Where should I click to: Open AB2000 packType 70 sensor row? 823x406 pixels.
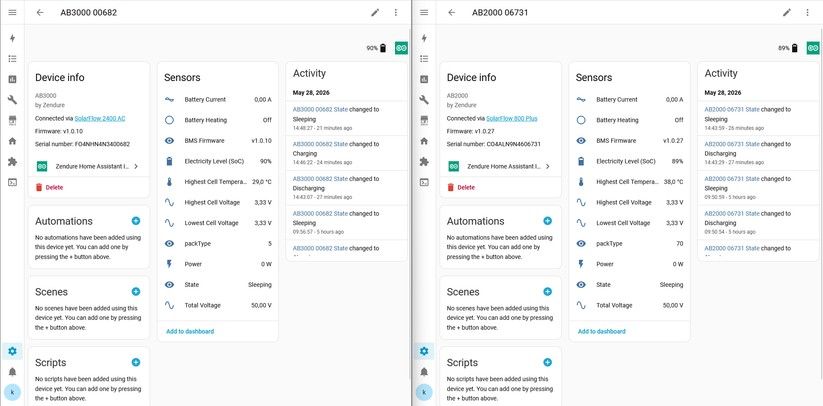629,243
